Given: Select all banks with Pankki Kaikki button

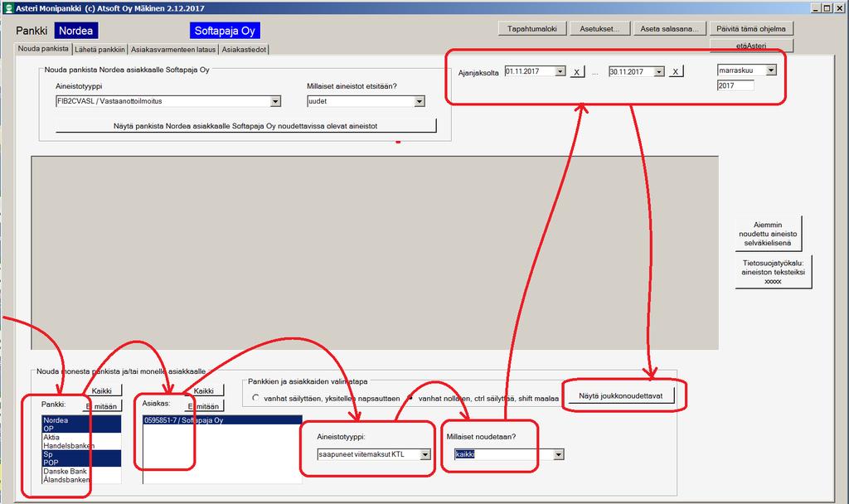Looking at the screenshot, I should pyautogui.click(x=102, y=391).
